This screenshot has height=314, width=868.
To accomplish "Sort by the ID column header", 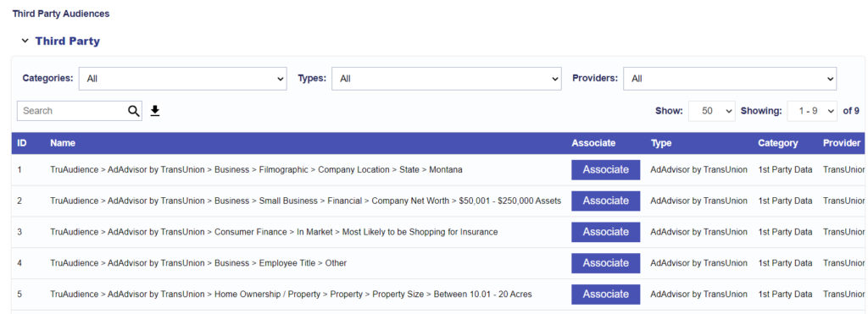I will pos(22,143).
